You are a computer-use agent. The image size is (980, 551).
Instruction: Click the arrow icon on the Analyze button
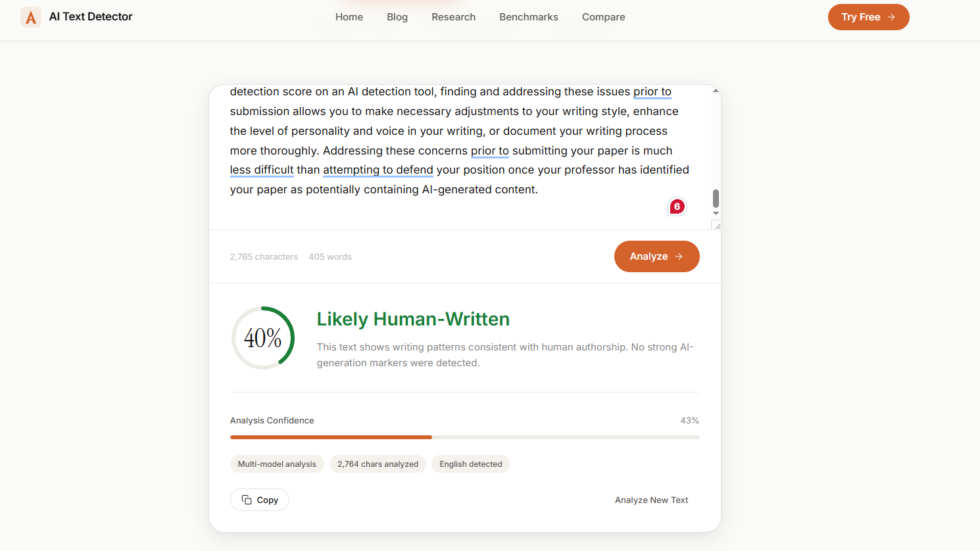click(679, 256)
